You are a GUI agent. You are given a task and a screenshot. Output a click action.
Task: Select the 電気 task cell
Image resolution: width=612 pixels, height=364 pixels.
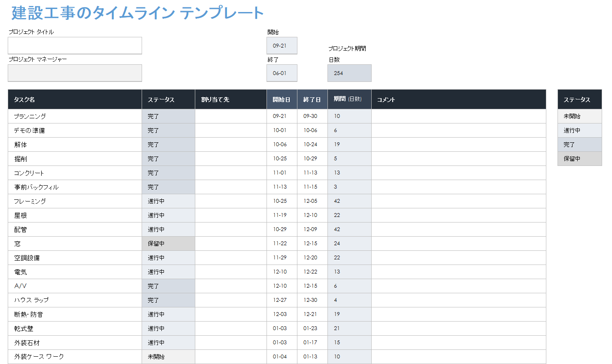coord(75,272)
